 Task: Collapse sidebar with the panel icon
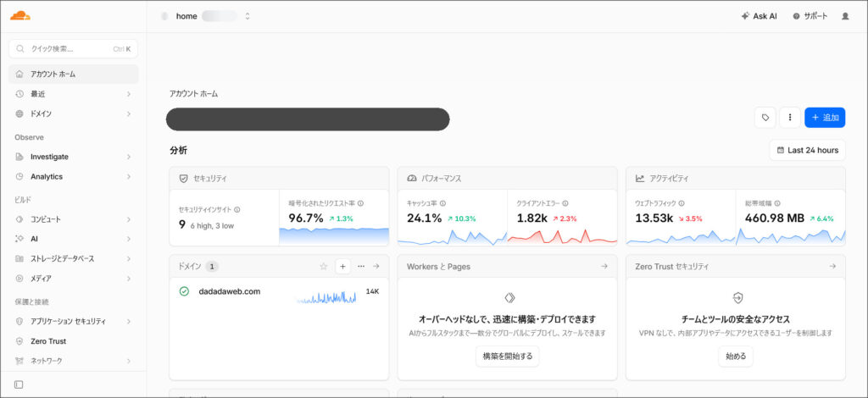[19, 384]
